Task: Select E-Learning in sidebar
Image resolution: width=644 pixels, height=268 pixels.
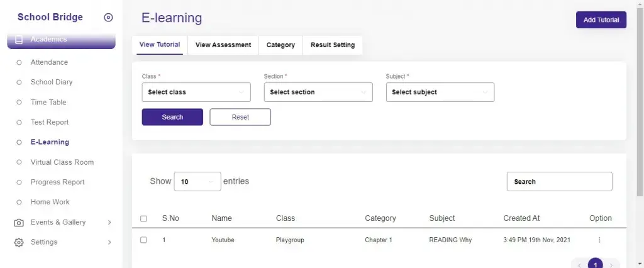Action: point(50,142)
